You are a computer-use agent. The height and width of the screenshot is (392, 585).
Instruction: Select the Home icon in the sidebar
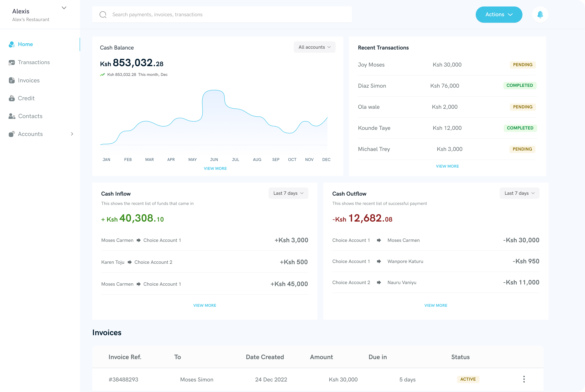point(12,44)
